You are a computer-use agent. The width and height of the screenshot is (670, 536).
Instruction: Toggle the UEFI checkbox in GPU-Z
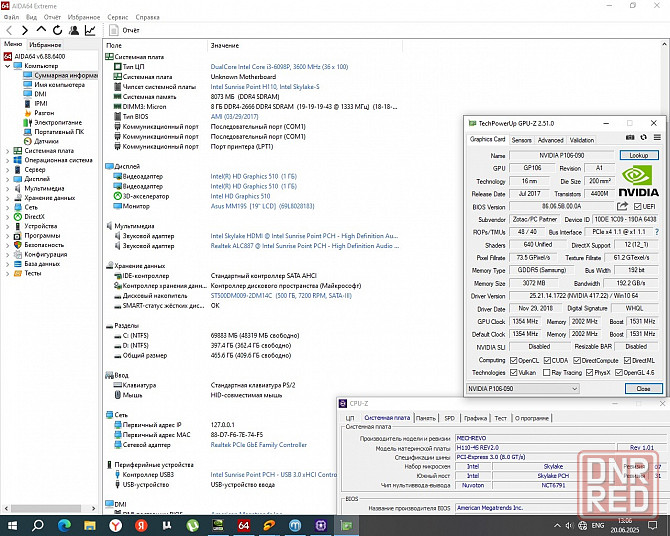[638, 207]
